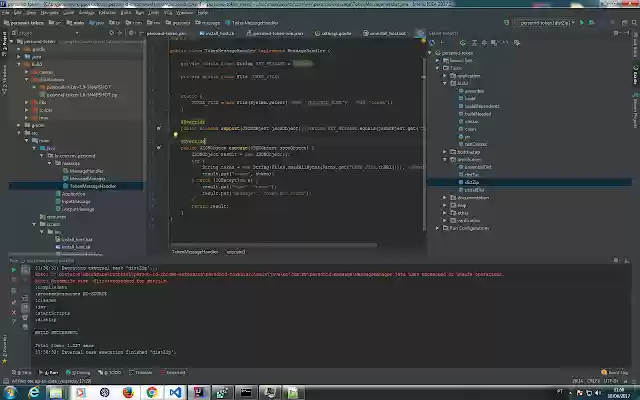
Task: Open Search Everywhere magnifier icon at top right
Action: [634, 23]
